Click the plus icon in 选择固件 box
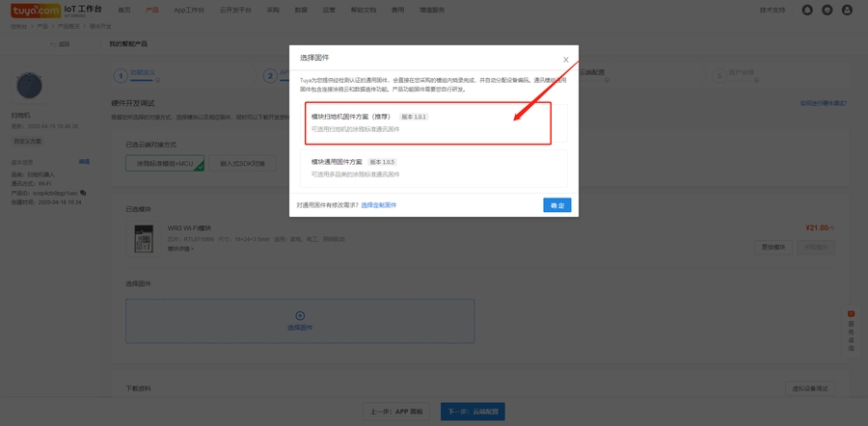Screen dimensions: 868x426 300,315
